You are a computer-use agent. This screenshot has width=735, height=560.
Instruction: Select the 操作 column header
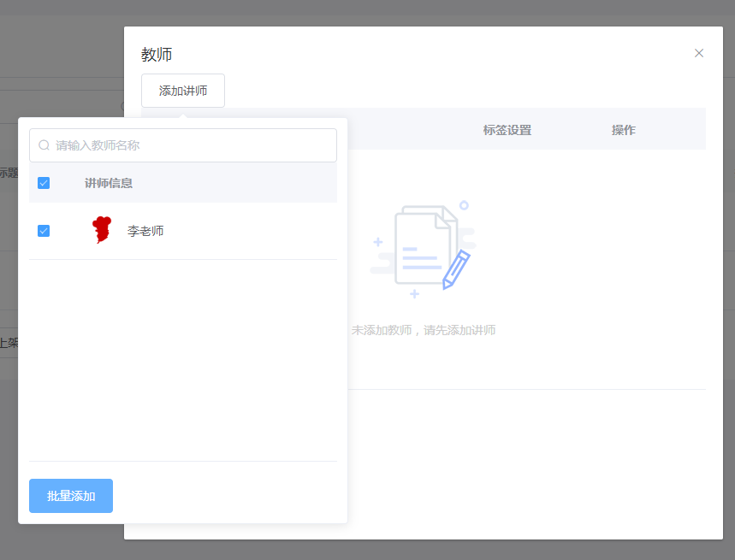[x=624, y=129]
